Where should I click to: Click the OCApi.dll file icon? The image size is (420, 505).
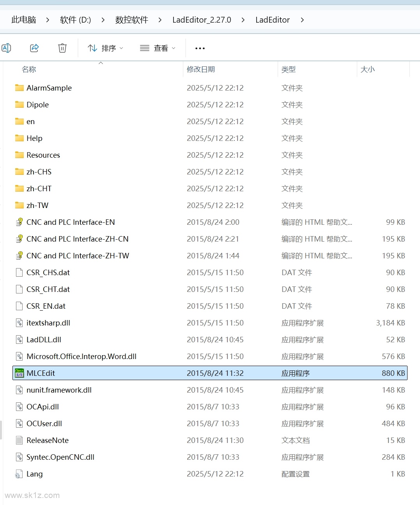coord(19,407)
